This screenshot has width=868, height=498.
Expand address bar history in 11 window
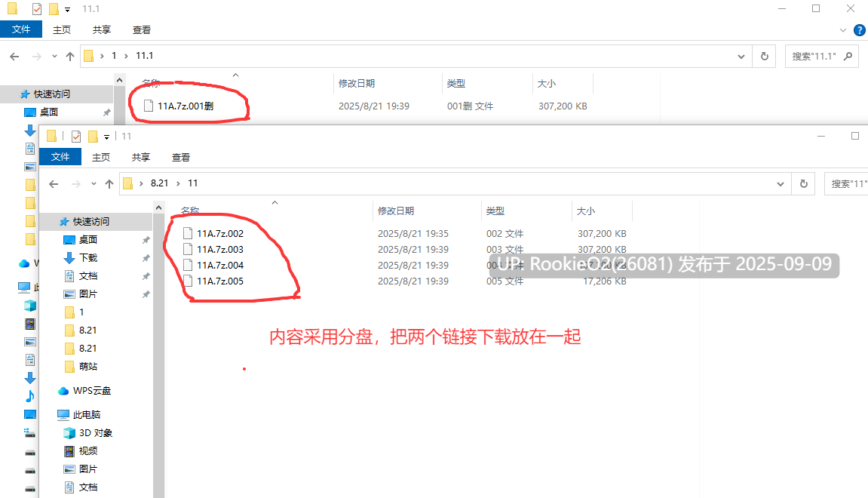[780, 184]
